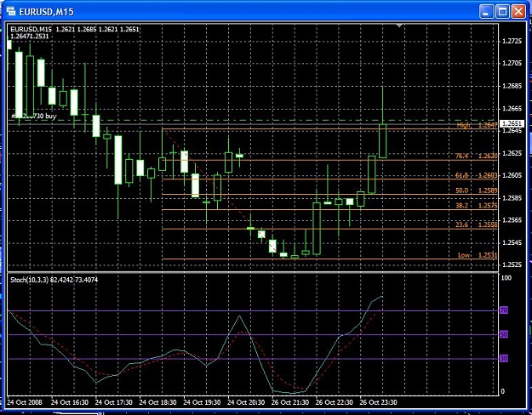Select the Fibonacci 61.8 1.2603 label
Screen dimensions: 532x415
(x=476, y=175)
